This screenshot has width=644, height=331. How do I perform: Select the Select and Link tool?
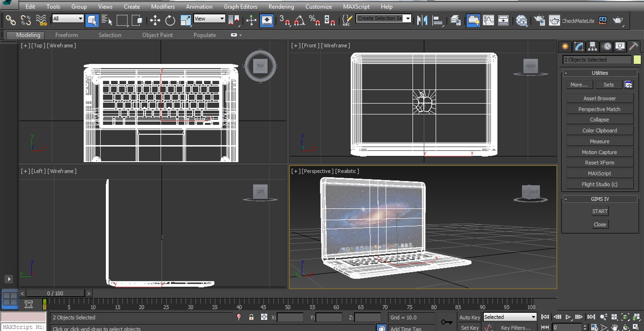tap(10, 20)
